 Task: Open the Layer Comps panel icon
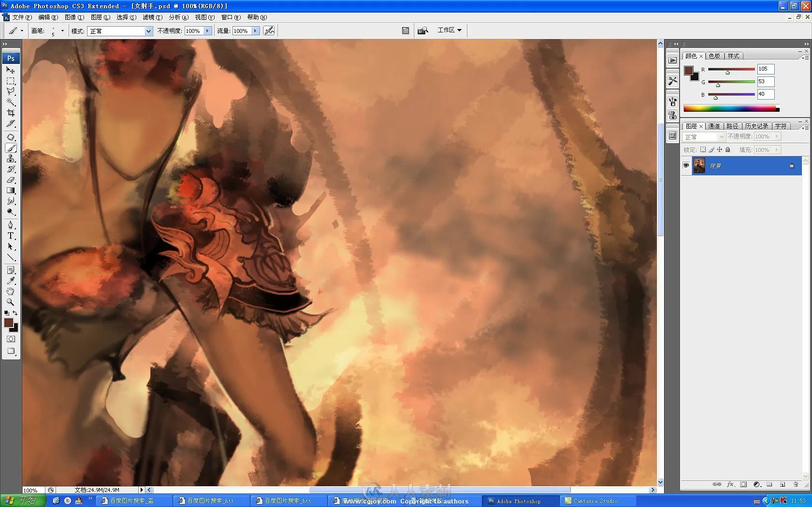point(672,136)
